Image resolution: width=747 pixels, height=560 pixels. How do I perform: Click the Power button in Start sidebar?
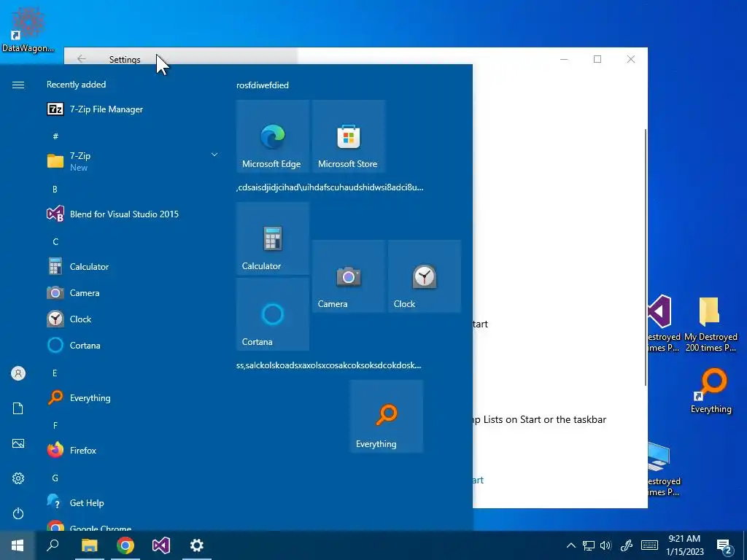click(18, 513)
